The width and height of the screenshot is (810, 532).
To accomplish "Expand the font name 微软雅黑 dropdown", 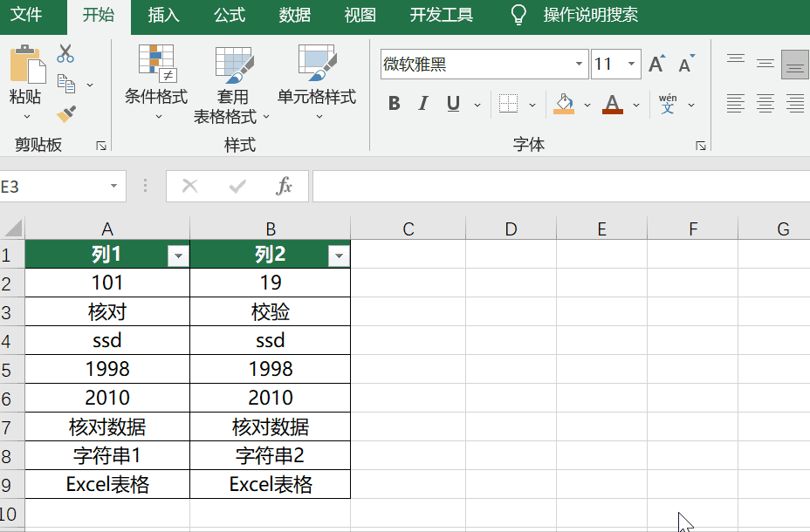I will click(x=580, y=65).
